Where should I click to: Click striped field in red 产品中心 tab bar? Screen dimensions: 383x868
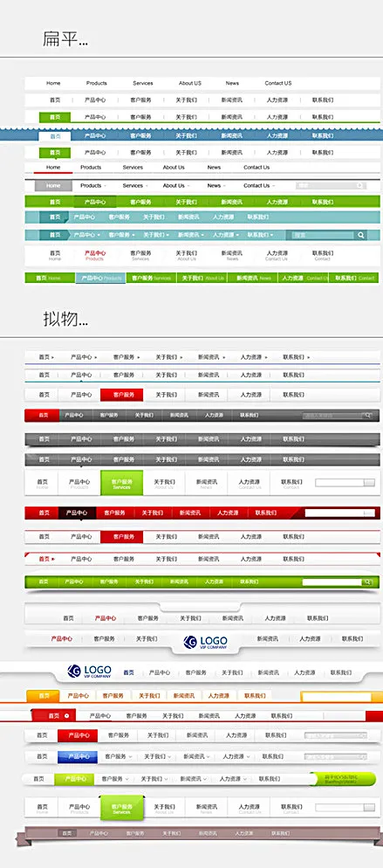(x=336, y=735)
